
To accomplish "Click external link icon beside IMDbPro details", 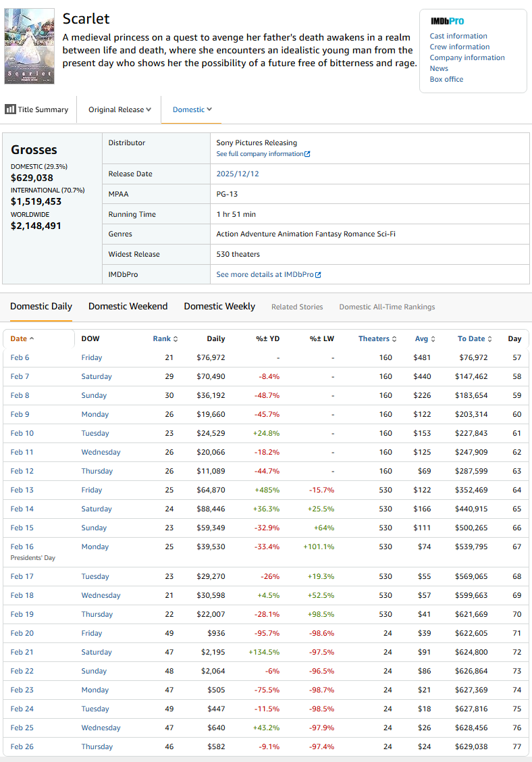I will click(318, 275).
